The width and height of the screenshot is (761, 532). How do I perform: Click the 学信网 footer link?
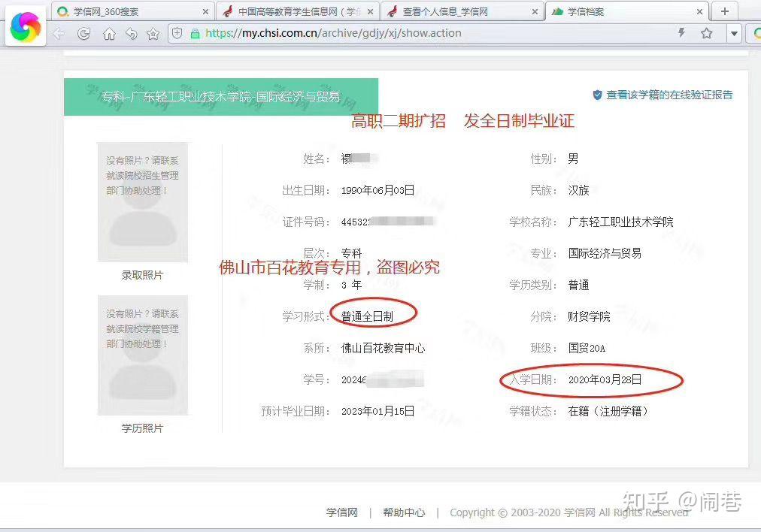point(341,512)
